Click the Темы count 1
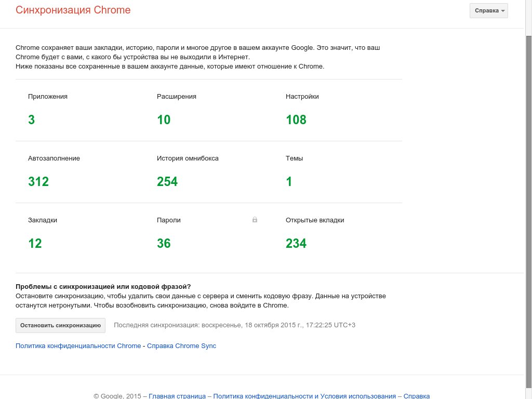532x399 pixels. pyautogui.click(x=289, y=181)
